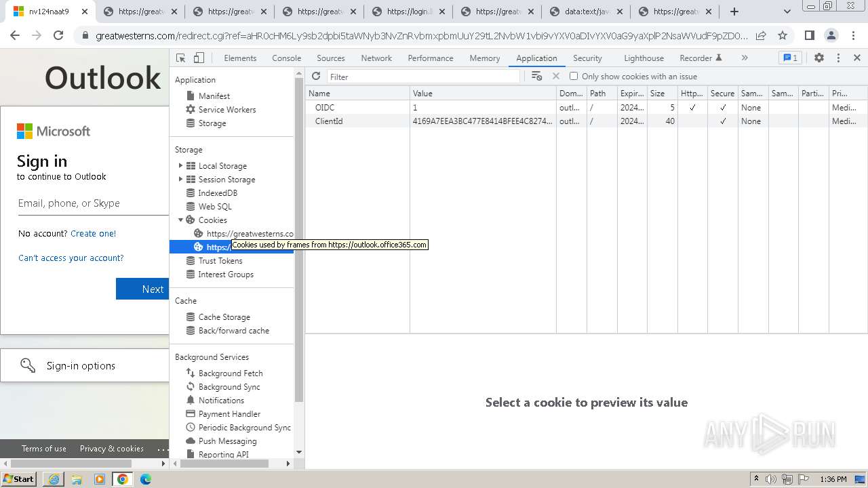Sort cookies by Name column header
Image resolution: width=868 pixels, height=488 pixels.
[x=358, y=94]
